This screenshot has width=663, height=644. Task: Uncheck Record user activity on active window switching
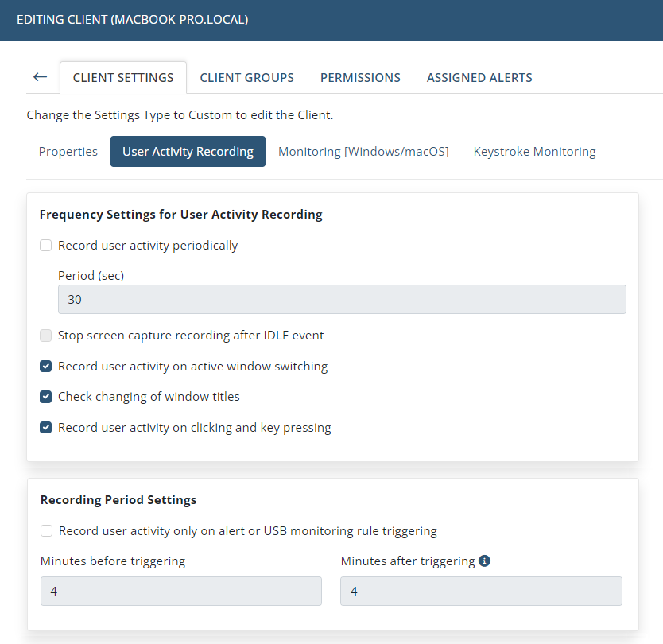(45, 367)
